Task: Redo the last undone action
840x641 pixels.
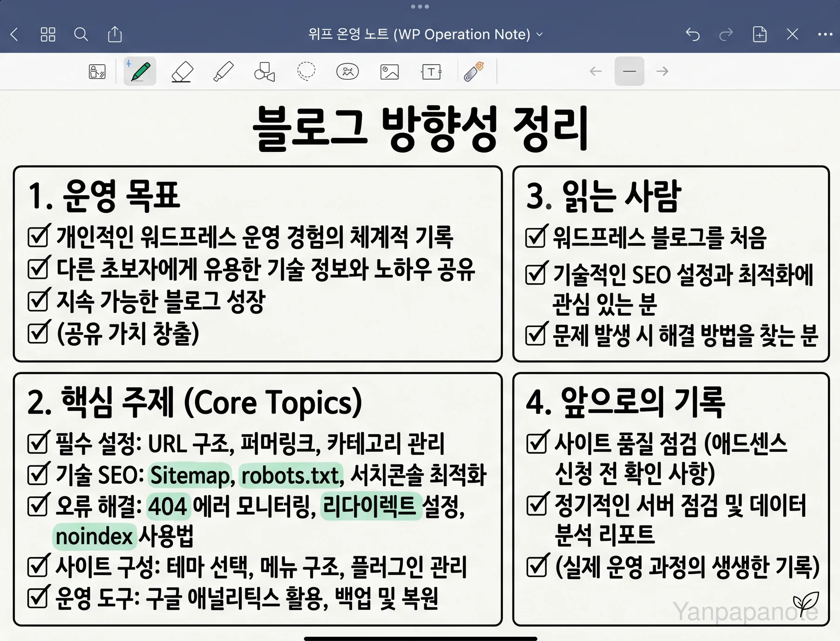Action: pyautogui.click(x=726, y=34)
